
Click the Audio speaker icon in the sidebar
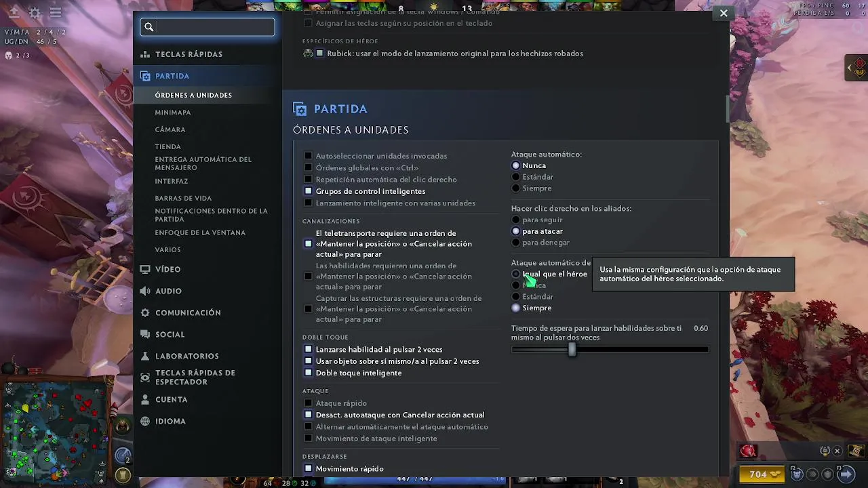(x=145, y=291)
